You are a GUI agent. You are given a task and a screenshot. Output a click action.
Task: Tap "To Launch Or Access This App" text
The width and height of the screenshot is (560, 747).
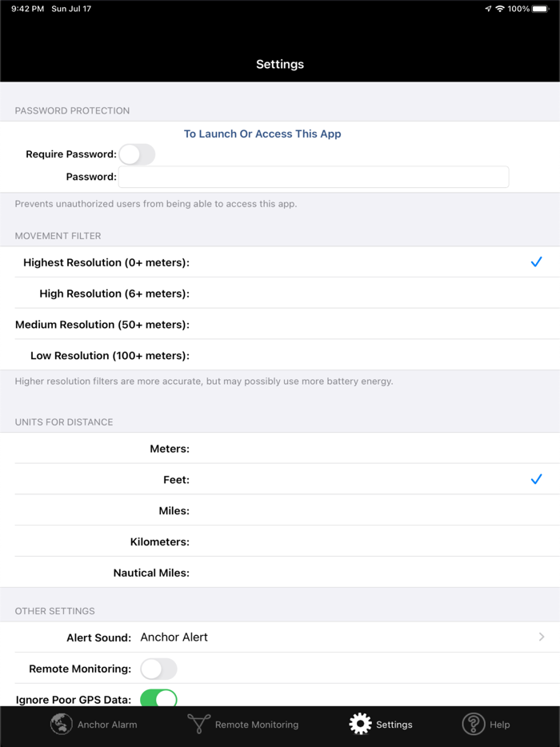pyautogui.click(x=262, y=134)
